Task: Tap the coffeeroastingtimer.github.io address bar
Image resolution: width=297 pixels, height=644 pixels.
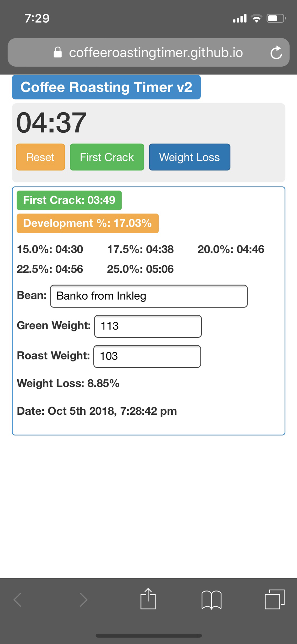Action: [149, 53]
